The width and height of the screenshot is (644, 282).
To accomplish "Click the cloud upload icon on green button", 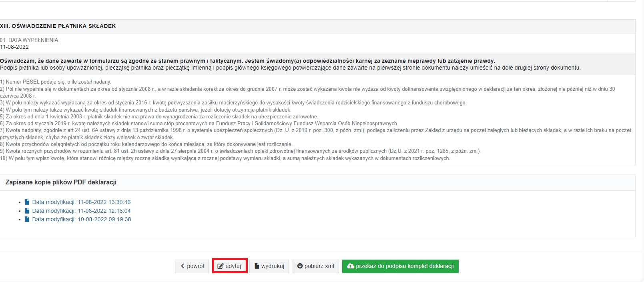I will pos(351,266).
